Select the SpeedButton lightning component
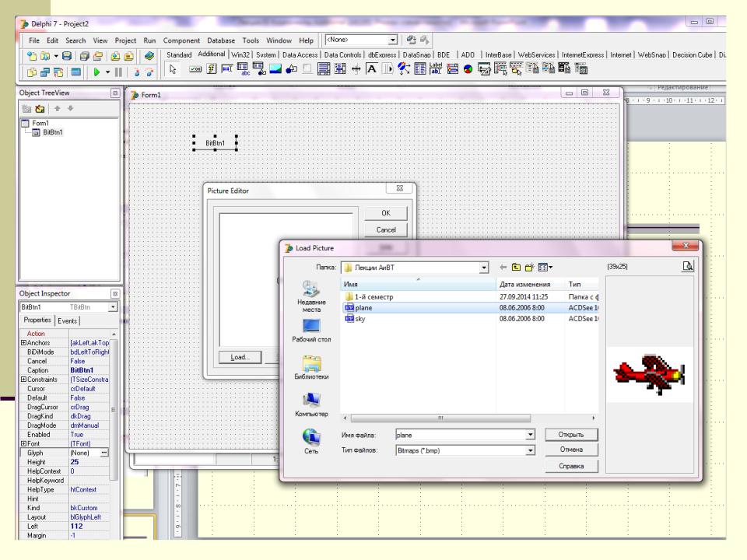 coord(212,69)
